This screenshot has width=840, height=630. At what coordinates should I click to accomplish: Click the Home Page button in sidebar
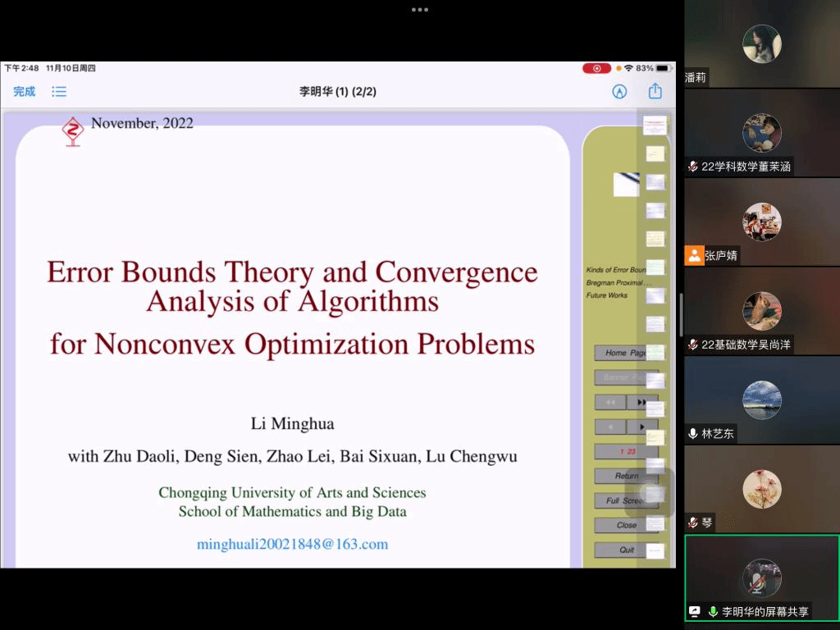click(625, 353)
